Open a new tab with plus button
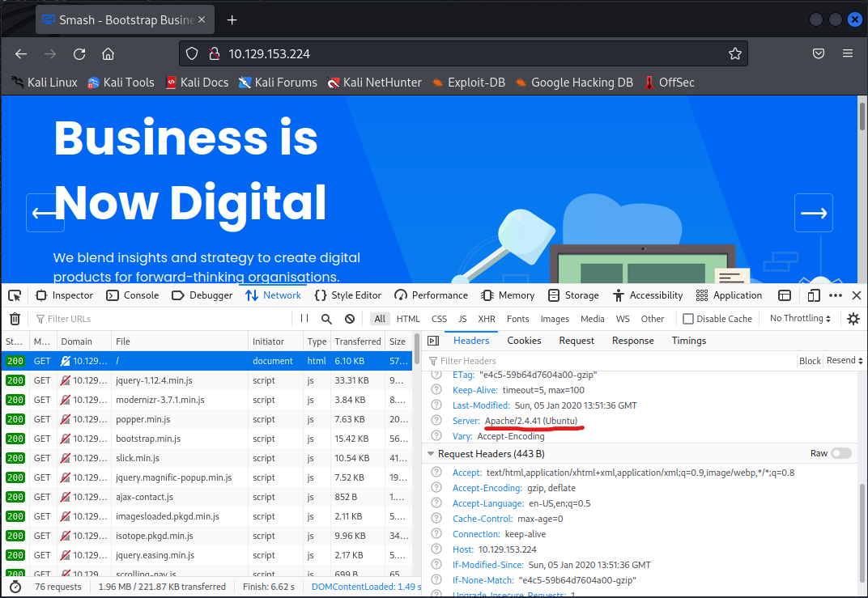Screen dimensions: 868x598 tap(232, 20)
